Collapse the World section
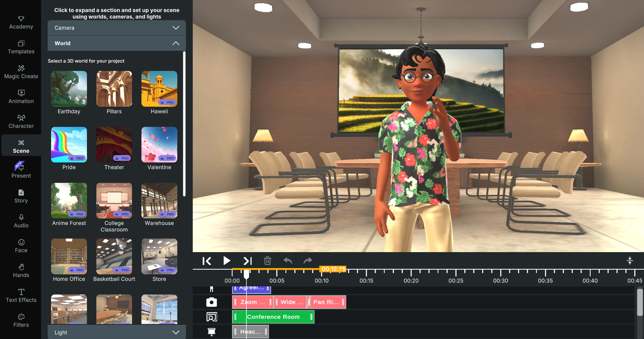 pyautogui.click(x=117, y=43)
